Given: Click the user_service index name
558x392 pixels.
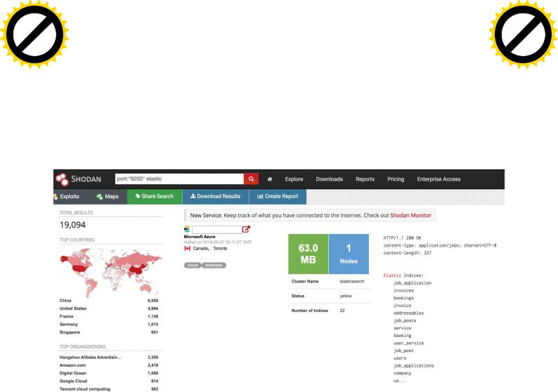Looking at the screenshot, I should pos(408,343).
